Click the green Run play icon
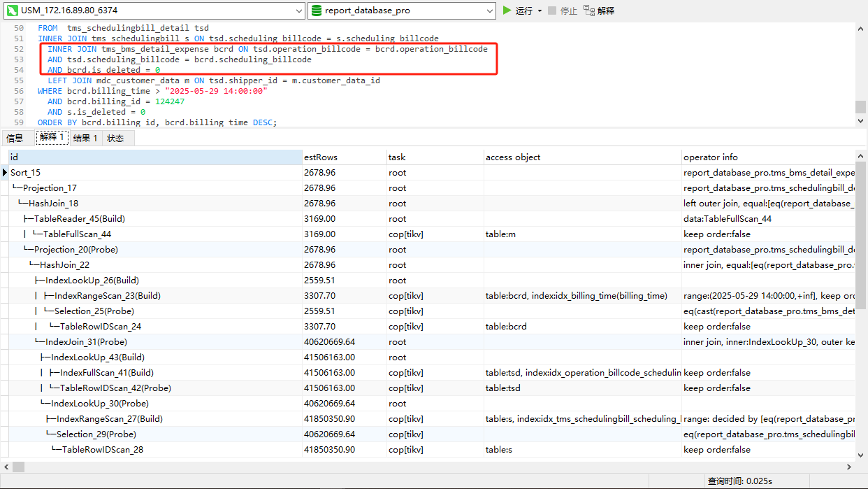This screenshot has width=868, height=489. (507, 10)
